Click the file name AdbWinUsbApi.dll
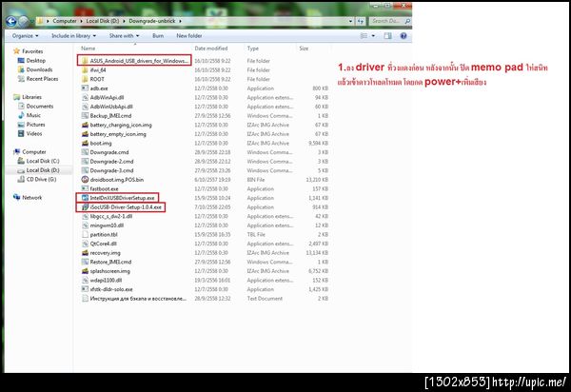571x392 pixels. [111, 107]
